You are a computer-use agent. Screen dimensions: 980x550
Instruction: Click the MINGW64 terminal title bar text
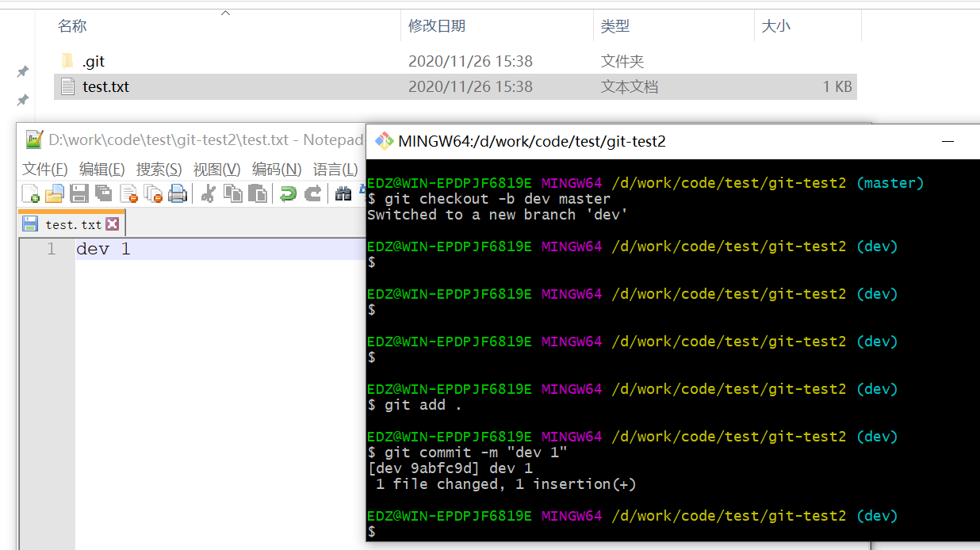click(532, 142)
